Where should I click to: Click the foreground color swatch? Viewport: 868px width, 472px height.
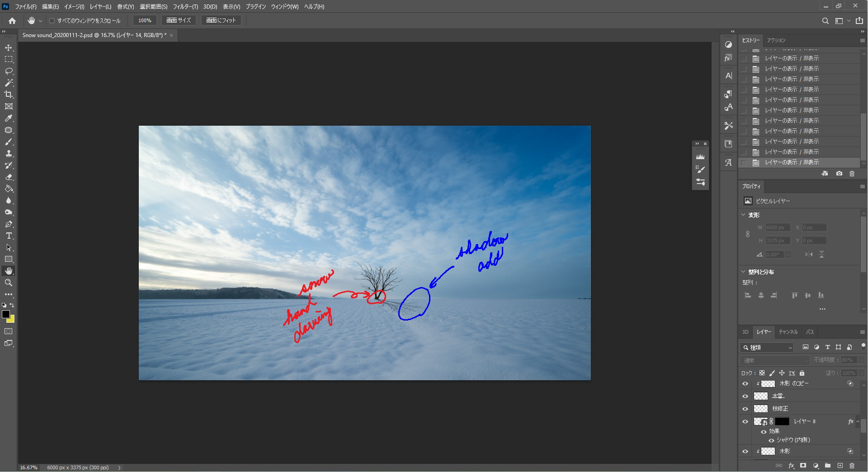[6, 314]
